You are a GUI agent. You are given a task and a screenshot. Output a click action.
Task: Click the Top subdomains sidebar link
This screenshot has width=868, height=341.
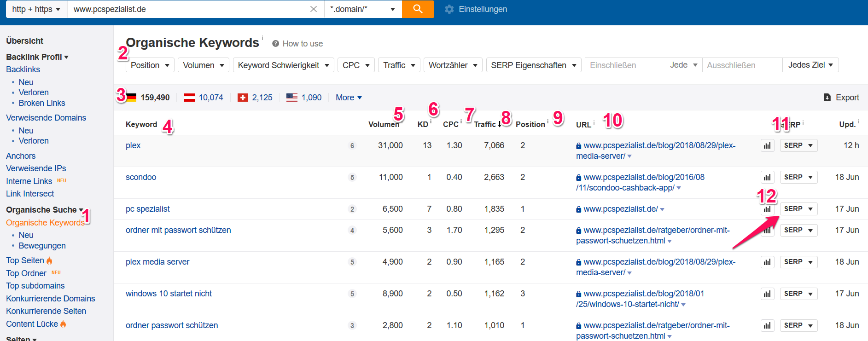(35, 286)
